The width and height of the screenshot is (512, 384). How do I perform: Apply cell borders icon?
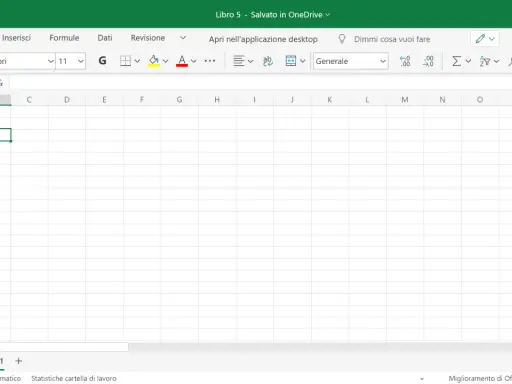point(125,61)
